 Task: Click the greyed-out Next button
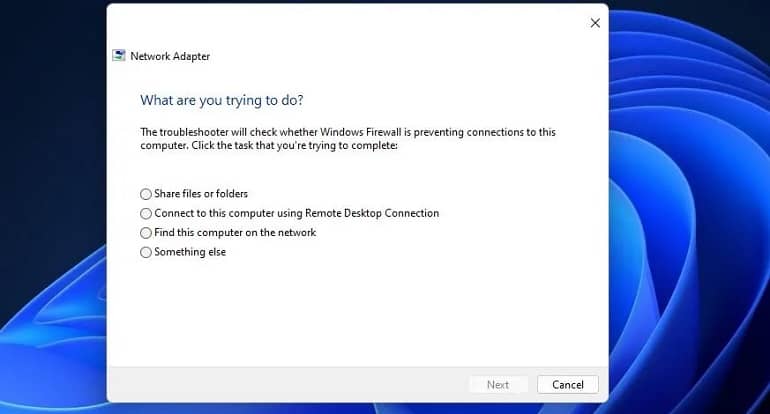(x=498, y=385)
